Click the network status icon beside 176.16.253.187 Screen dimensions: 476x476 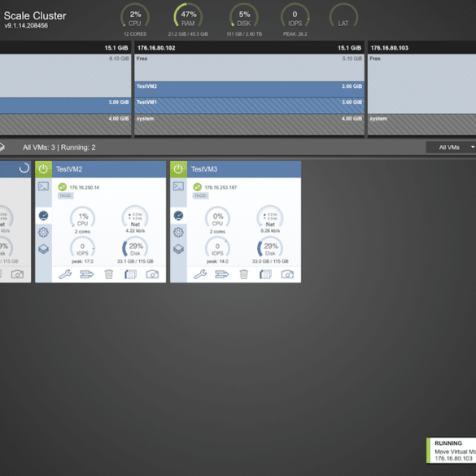coord(198,187)
